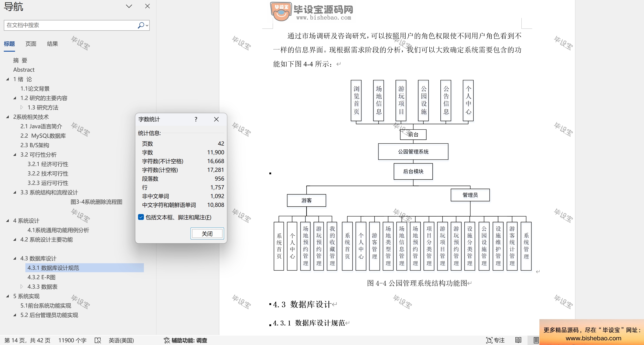Image resolution: width=644 pixels, height=345 pixels.
Task: Go to the 1.1论文背景 heading
Action: [x=35, y=88]
